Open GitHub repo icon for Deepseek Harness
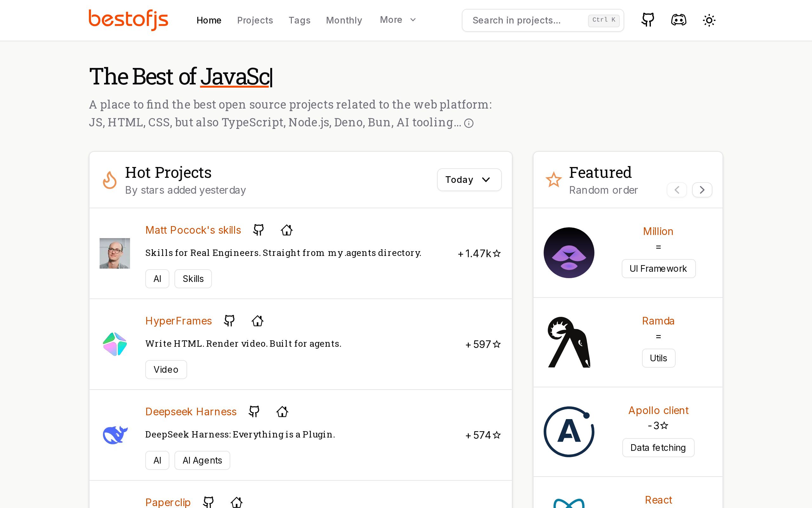Image resolution: width=812 pixels, height=508 pixels. tap(254, 411)
